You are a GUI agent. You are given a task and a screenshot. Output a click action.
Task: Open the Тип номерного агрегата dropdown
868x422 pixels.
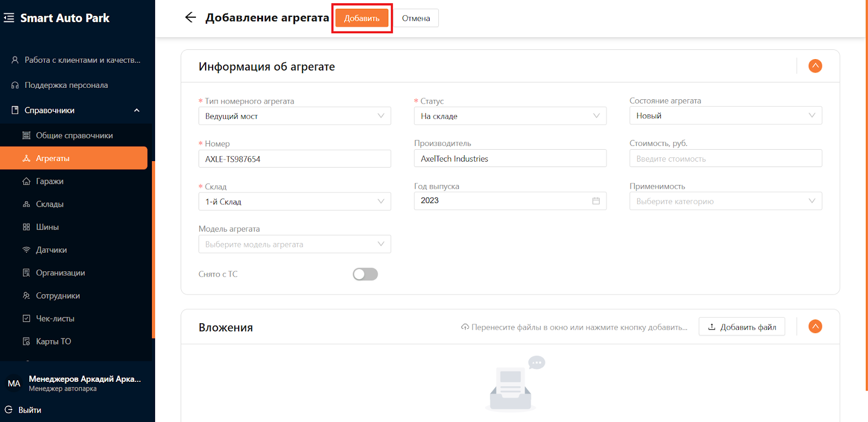295,116
